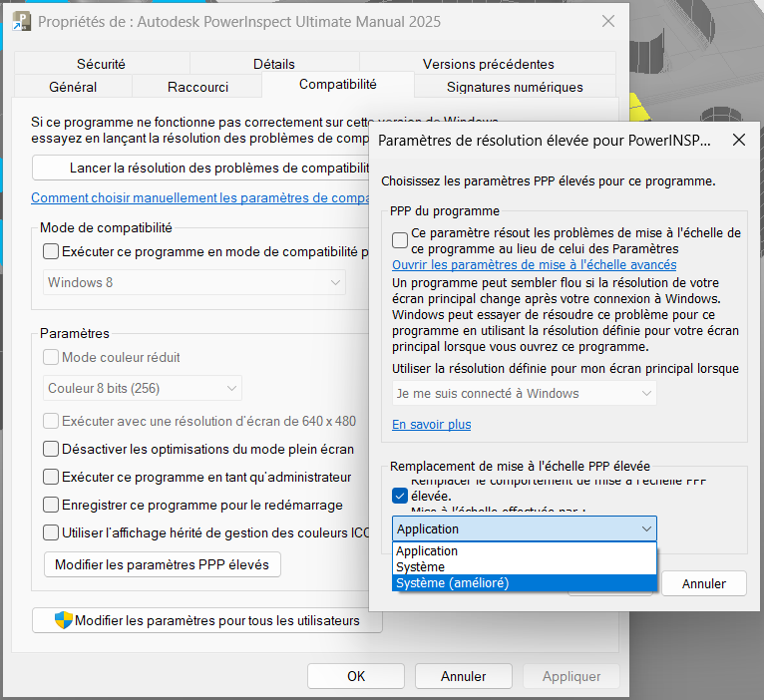Toggle Mode couleur réduit checkbox
764x700 pixels.
click(x=51, y=357)
